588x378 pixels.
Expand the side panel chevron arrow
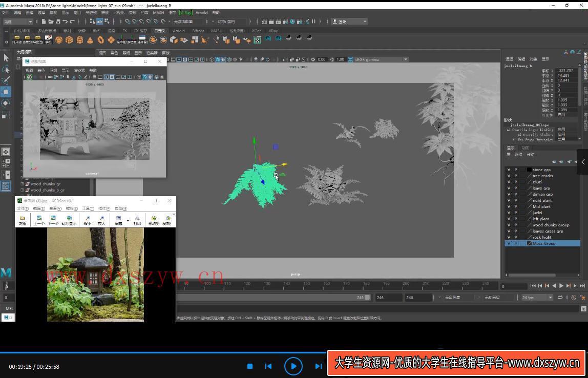583,162
